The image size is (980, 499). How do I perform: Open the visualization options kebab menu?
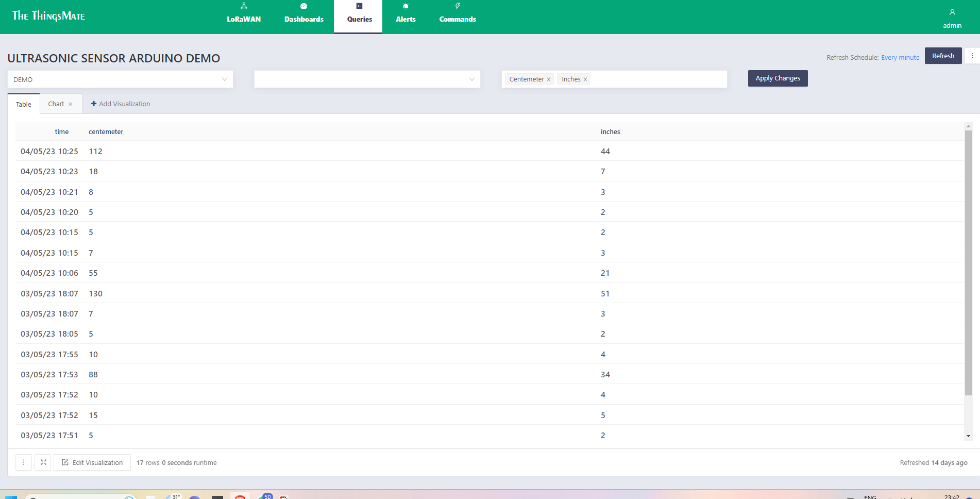(24, 462)
